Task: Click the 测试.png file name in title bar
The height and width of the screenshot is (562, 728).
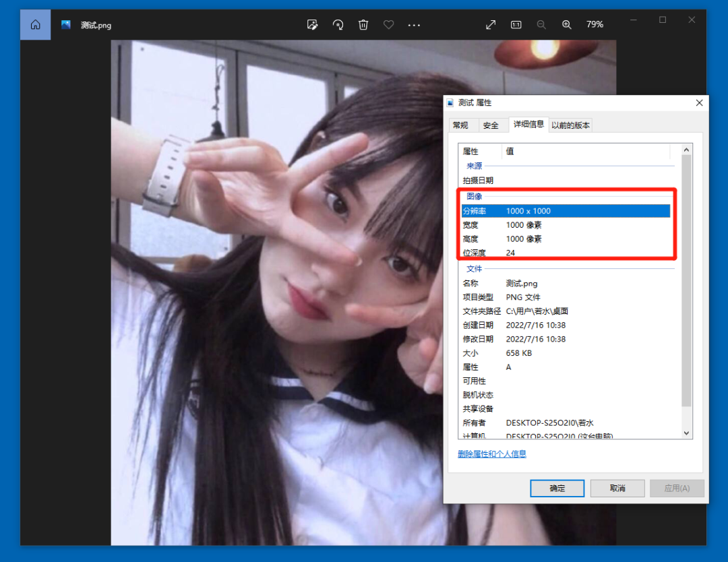Action: 96,25
